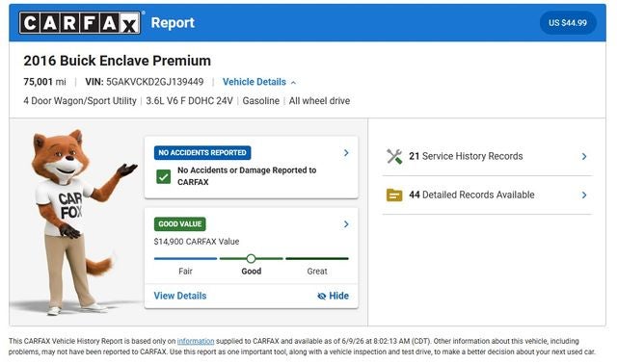Expand Service History Records chevron
617x364 pixels.
pos(584,156)
